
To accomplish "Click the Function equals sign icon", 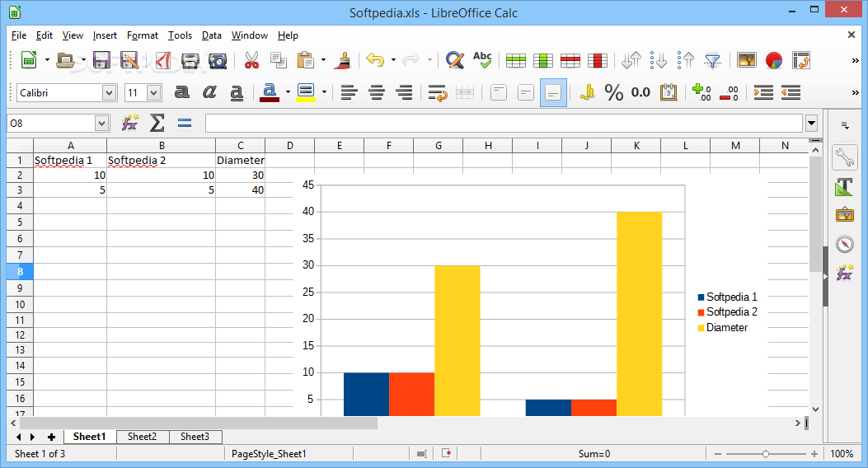I will click(x=185, y=123).
